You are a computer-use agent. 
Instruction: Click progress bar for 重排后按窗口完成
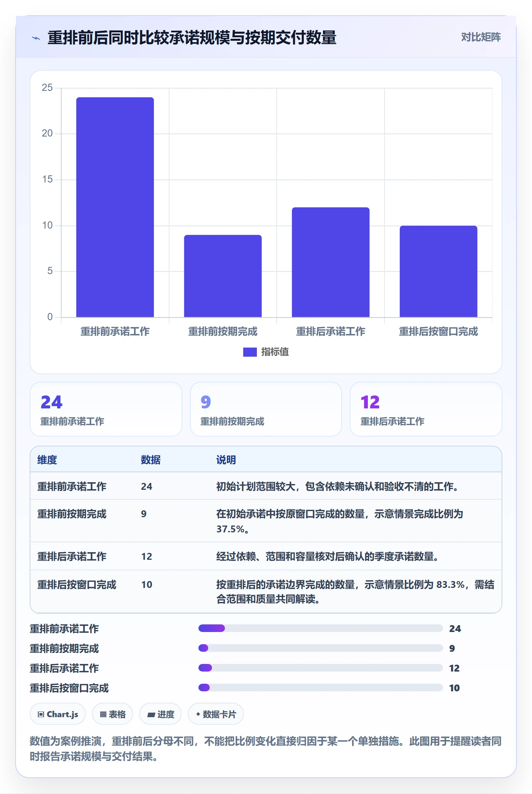click(x=321, y=688)
